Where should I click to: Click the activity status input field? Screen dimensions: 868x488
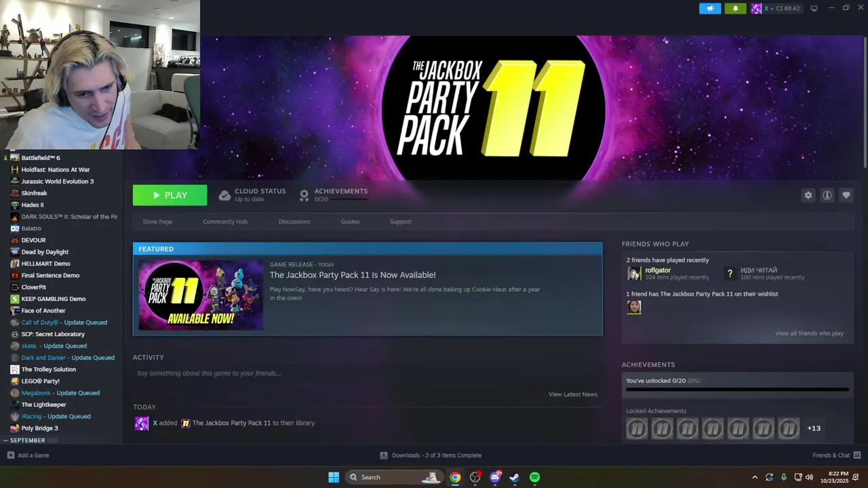pos(366,373)
